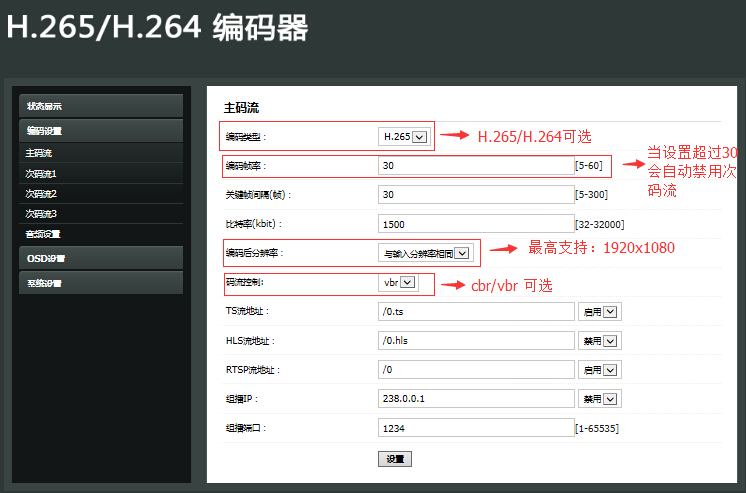746x493 pixels.
Task: Go to 次码流2 in the sidebar
Action: [x=101, y=194]
